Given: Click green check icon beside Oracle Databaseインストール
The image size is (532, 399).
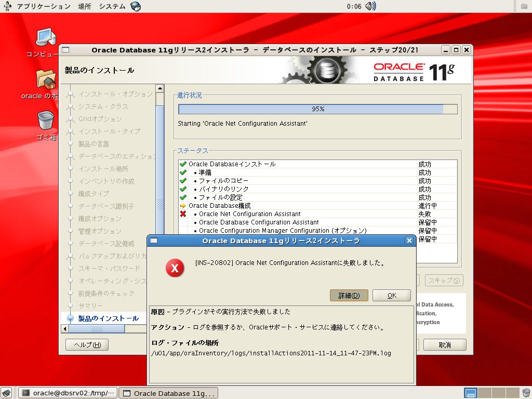Looking at the screenshot, I should pos(183,164).
